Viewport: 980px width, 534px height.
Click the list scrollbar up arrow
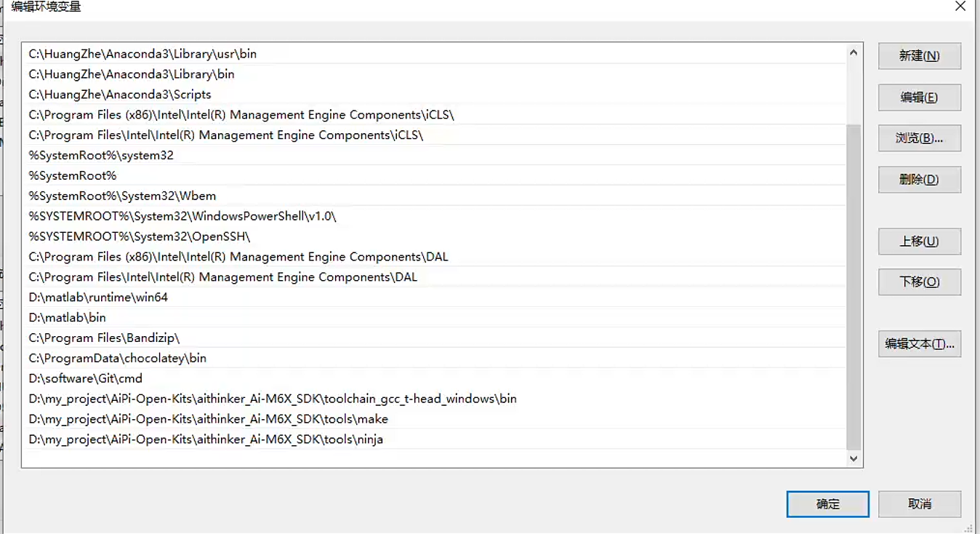tap(854, 52)
